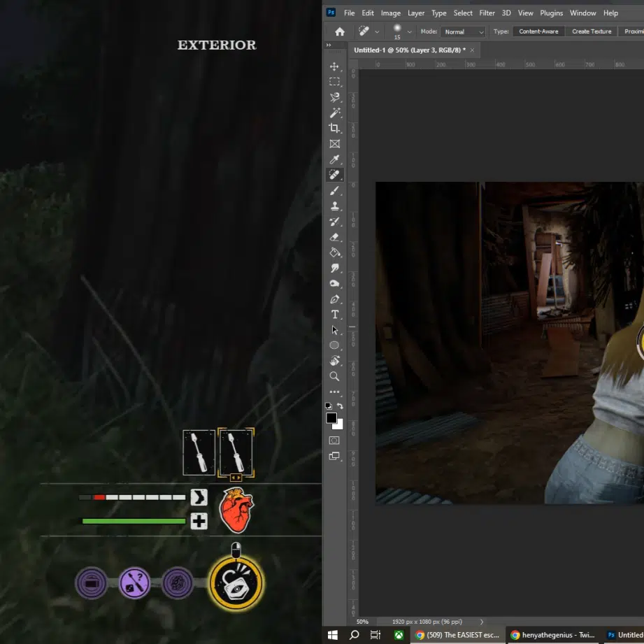Expand the collapsed toolbar with double arrows
The height and width of the screenshot is (644, 644).
coord(329,45)
